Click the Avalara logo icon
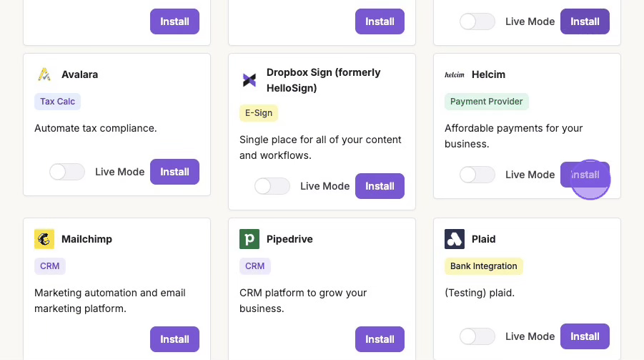The width and height of the screenshot is (644, 360). tap(44, 74)
